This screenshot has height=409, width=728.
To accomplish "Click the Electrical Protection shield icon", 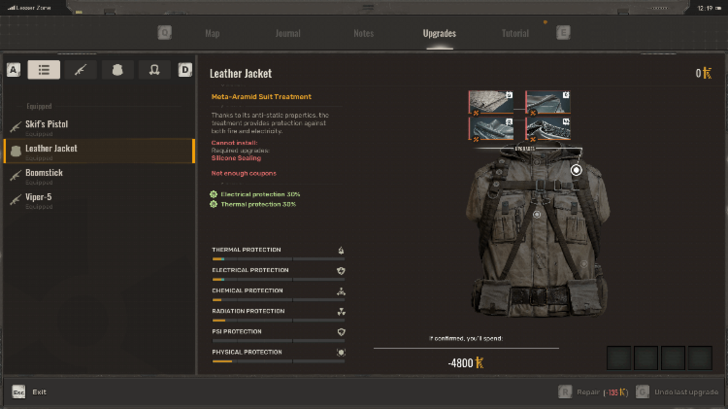I will tap(341, 271).
